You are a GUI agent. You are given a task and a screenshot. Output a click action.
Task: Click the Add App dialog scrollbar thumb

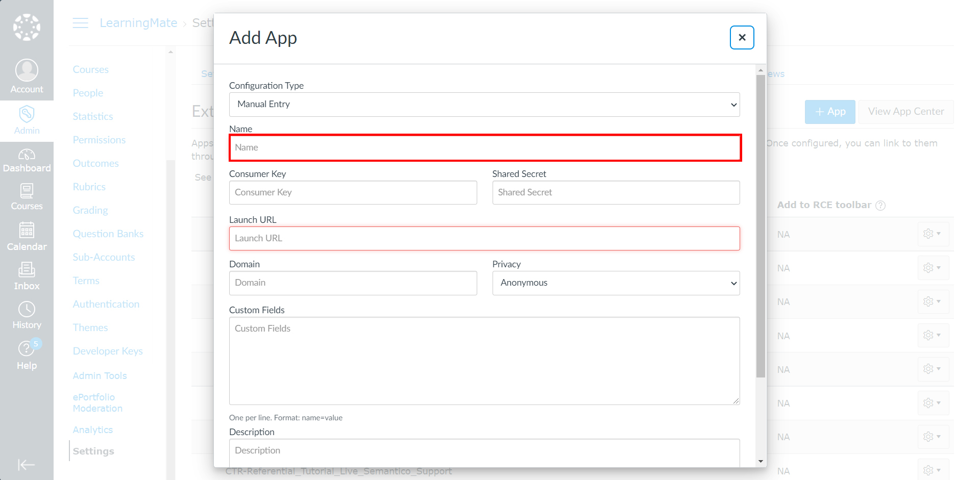[761, 227]
